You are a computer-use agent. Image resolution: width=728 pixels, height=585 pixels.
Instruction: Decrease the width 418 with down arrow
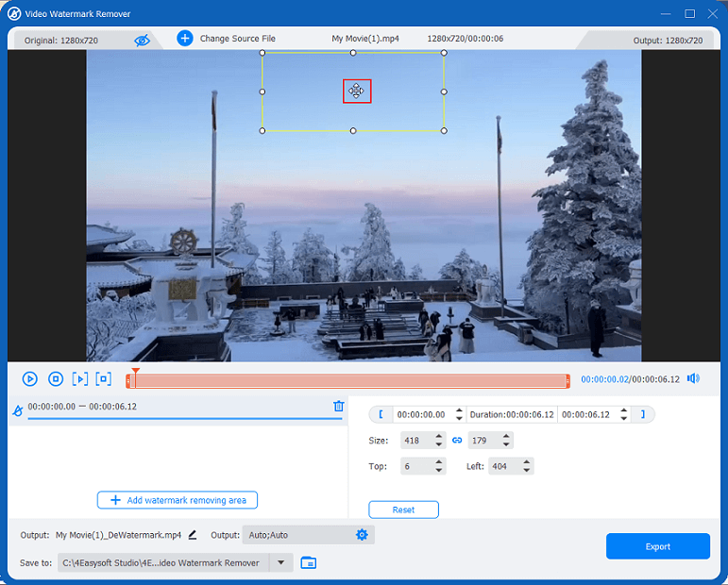[x=439, y=444]
